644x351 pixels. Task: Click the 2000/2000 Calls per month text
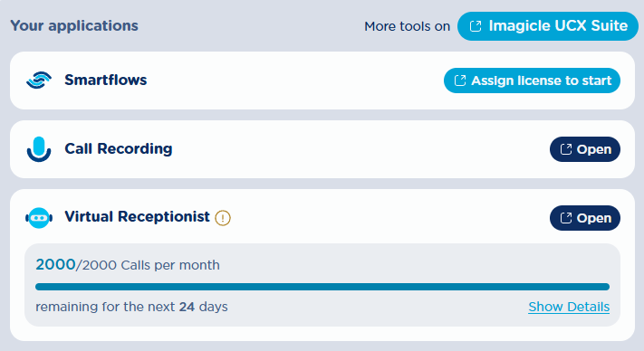[128, 265]
